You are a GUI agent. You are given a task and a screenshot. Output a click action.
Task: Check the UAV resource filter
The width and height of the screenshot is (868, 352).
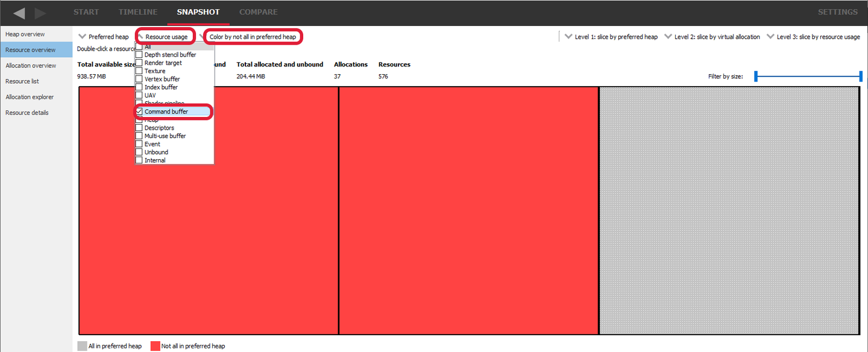click(x=139, y=95)
